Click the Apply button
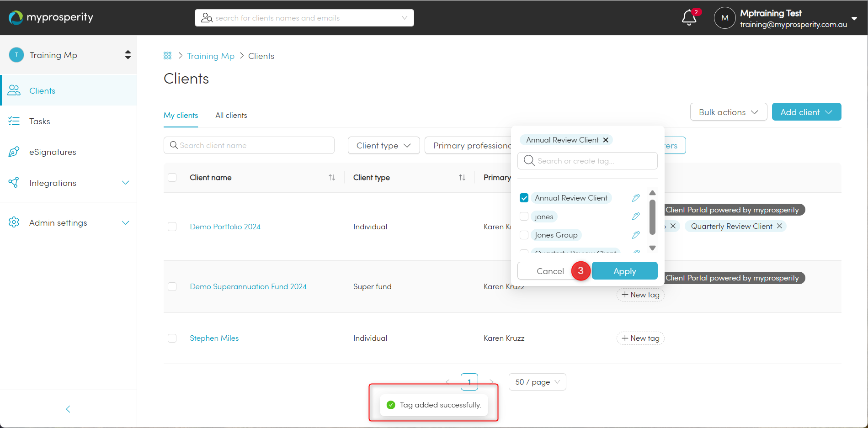868x428 pixels. tap(624, 271)
